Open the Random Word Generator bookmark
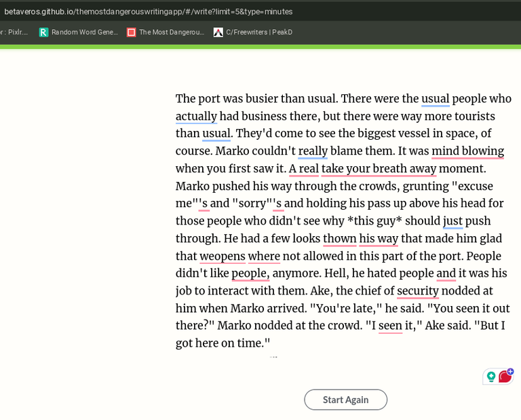This screenshot has width=521, height=420. 78,32
